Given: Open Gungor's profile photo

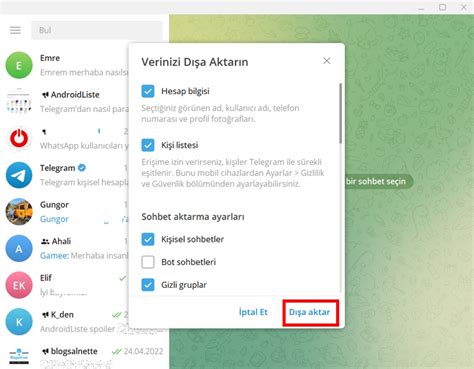Looking at the screenshot, I should coord(19,212).
